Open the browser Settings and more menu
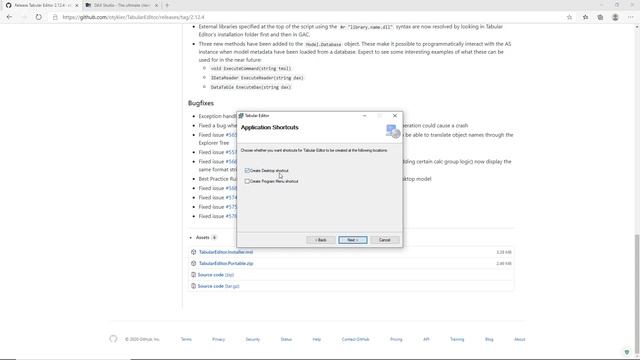 coord(631,17)
